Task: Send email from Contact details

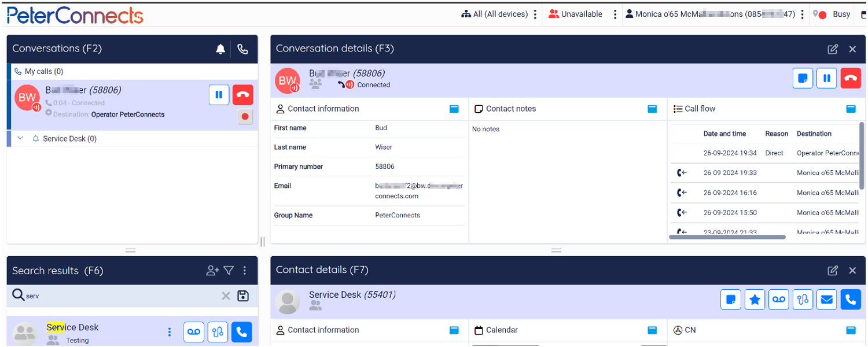Action: 827,300
